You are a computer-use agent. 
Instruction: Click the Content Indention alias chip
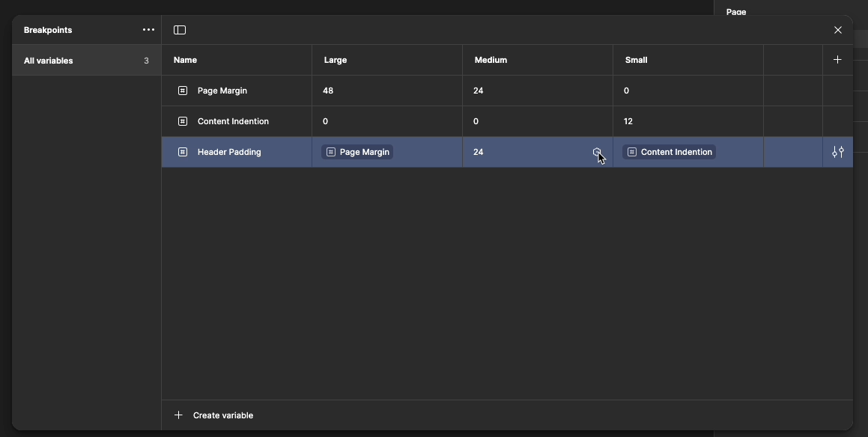point(669,152)
